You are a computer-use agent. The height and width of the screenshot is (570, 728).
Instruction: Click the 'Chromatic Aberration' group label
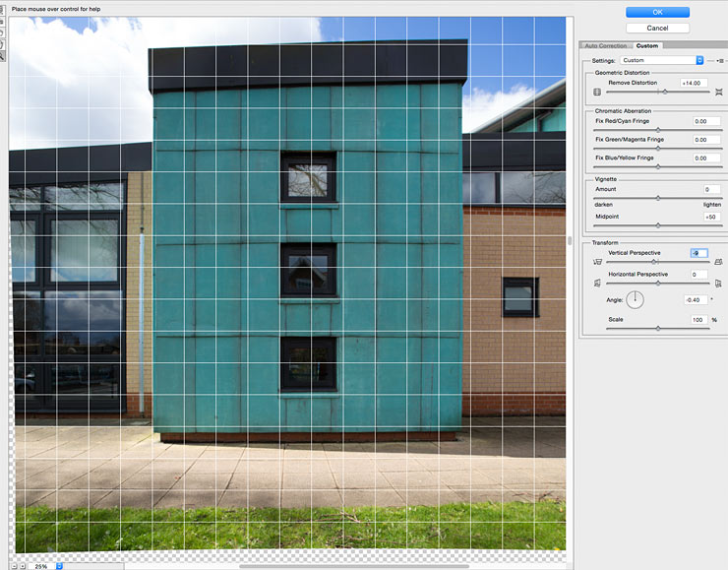point(623,111)
